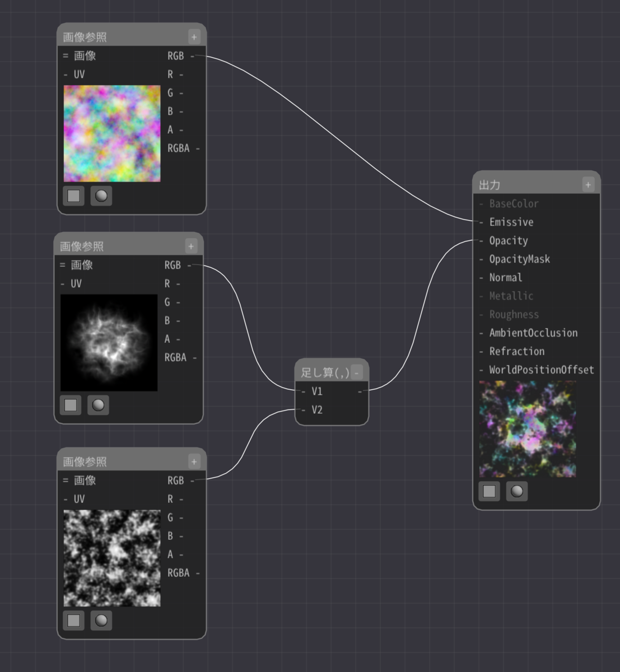Click the UV input of rainbow-noise node
Viewport: 620px width, 672px height.
pos(74,74)
